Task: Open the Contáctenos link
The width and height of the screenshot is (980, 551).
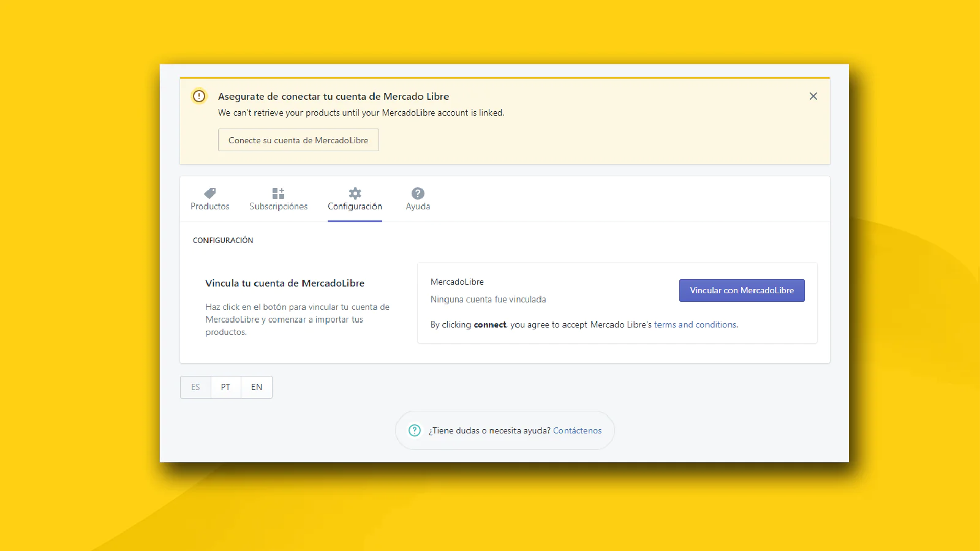Action: pos(577,431)
